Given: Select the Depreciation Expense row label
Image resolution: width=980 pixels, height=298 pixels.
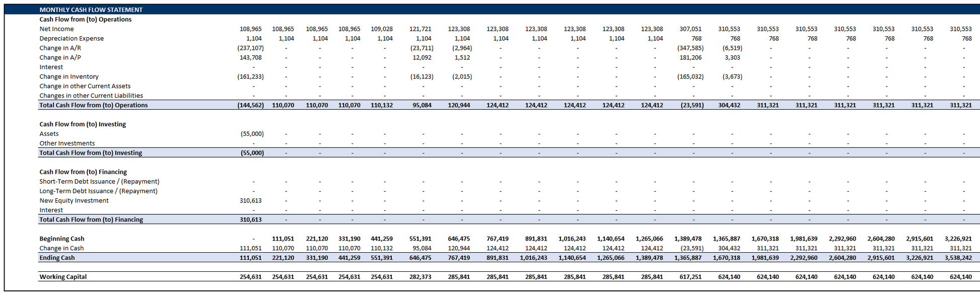Looking at the screenshot, I should [x=72, y=39].
